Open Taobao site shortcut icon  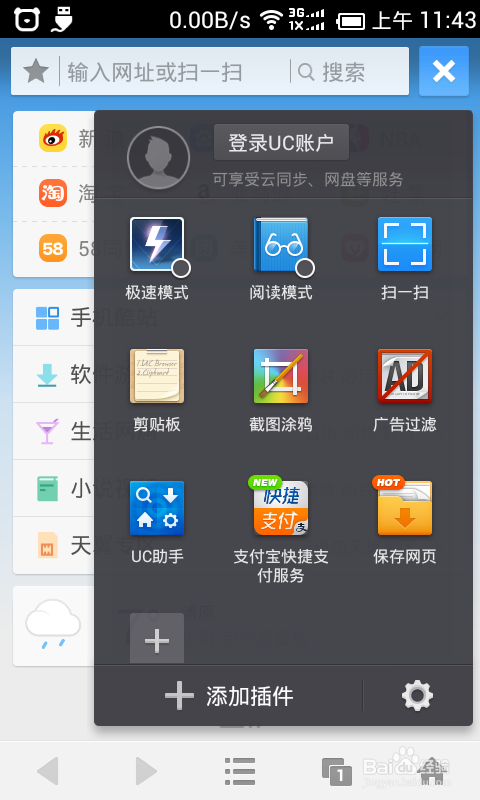[53, 193]
